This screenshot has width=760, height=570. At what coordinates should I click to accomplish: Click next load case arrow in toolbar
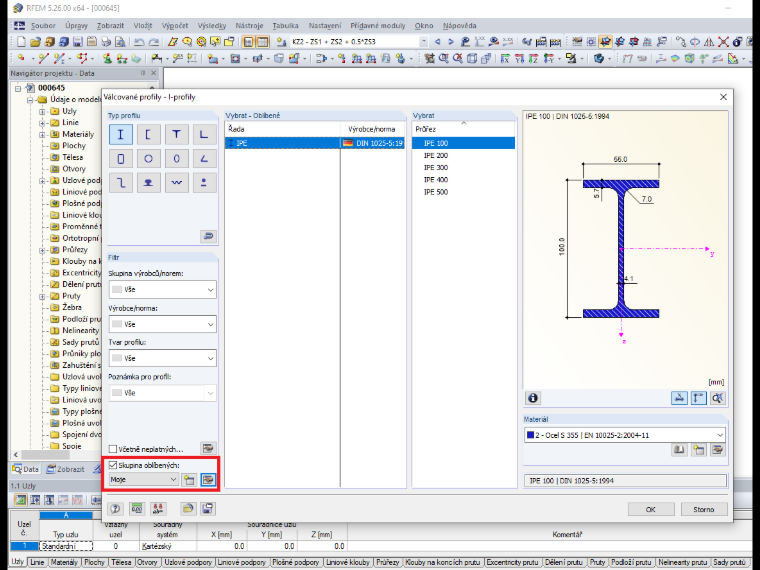(x=451, y=42)
